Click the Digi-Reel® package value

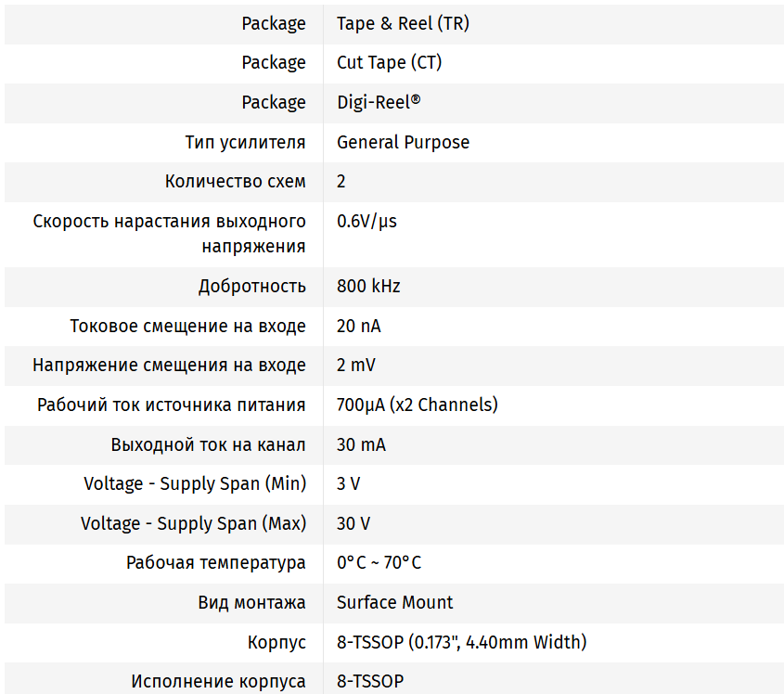click(379, 103)
